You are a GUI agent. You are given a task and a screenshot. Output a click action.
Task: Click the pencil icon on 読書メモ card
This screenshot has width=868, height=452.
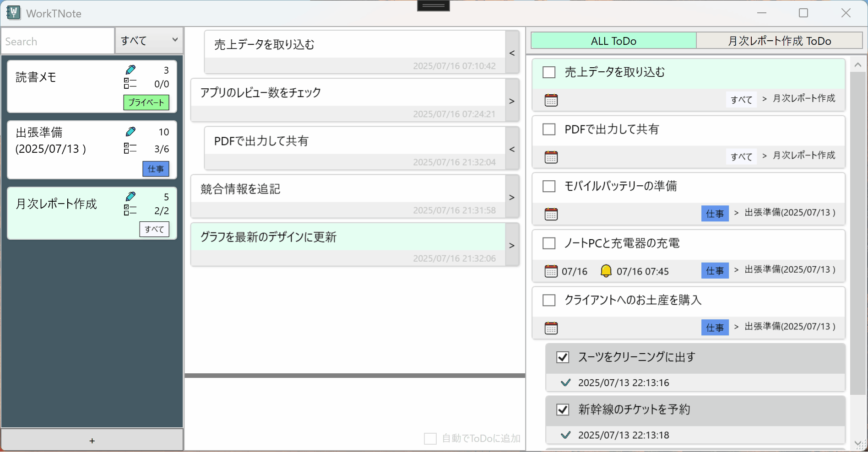130,70
